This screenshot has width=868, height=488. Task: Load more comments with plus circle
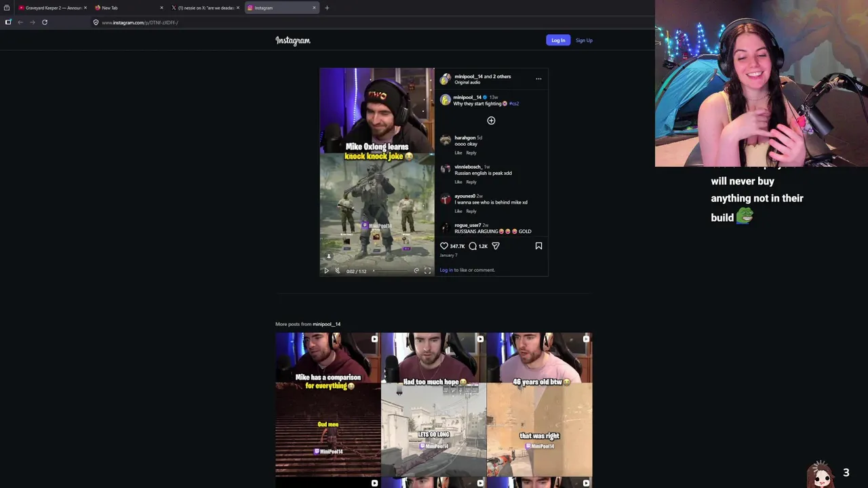pyautogui.click(x=491, y=121)
